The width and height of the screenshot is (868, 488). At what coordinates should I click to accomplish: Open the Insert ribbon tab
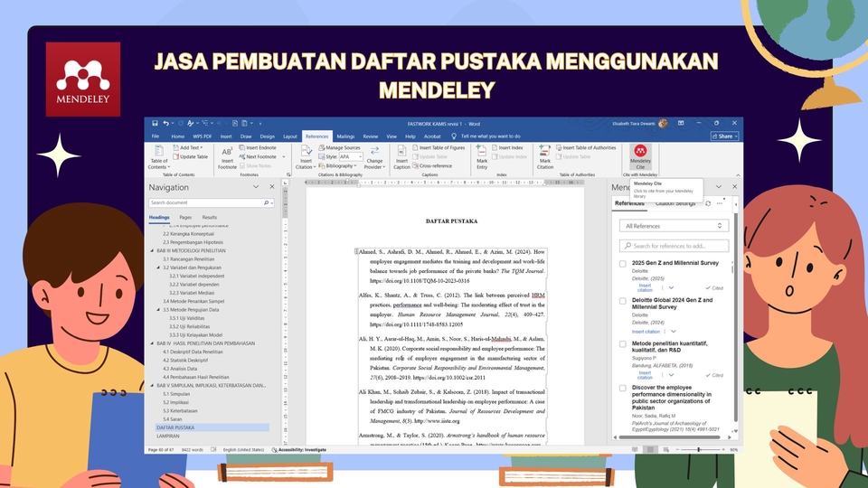226,136
